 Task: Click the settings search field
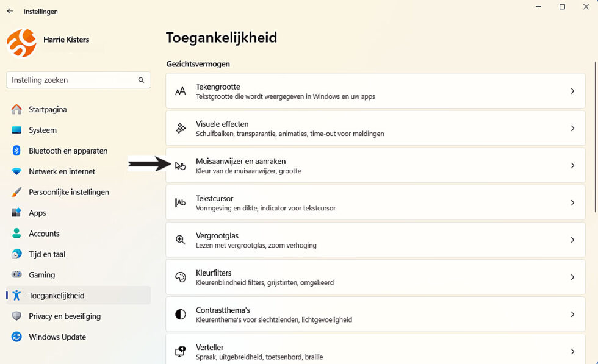(x=78, y=80)
